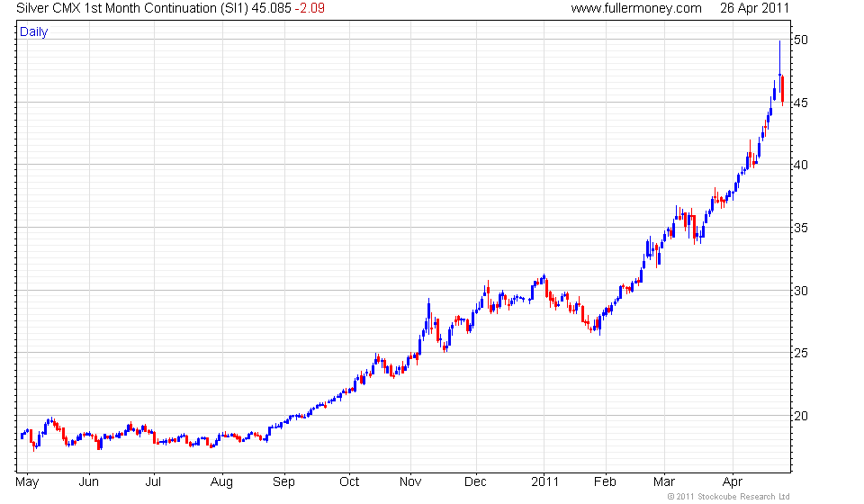Click the Oct label on time axis
864x504 pixels.
click(349, 482)
